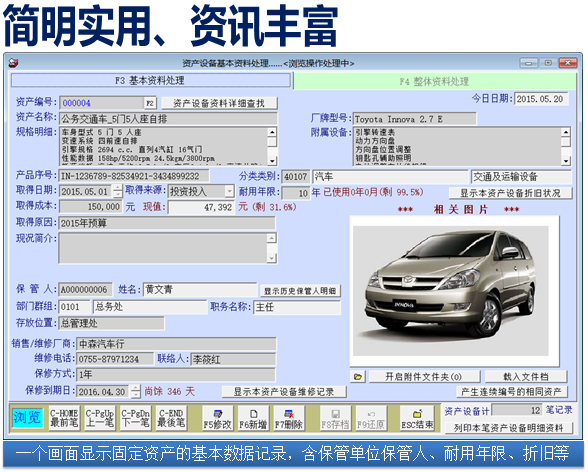Screen dimensions: 588x472
Task: Open the 取得来源 dropdown arrow
Action: tap(230, 191)
